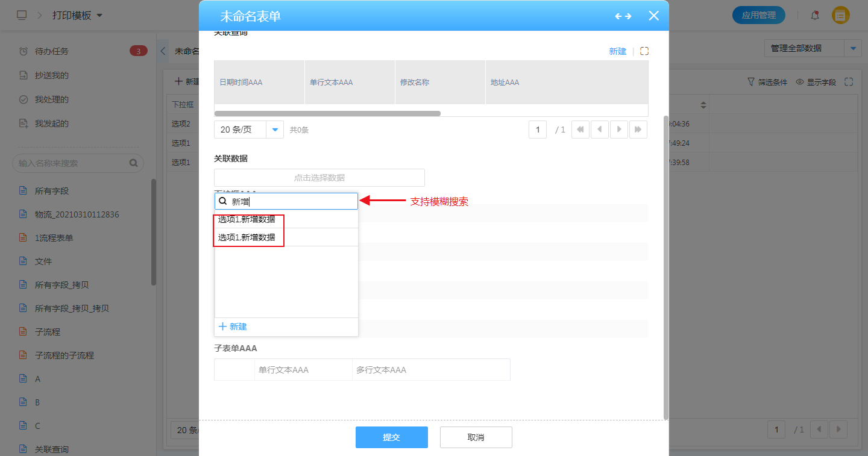This screenshot has width=868, height=456.
Task: Select the first 选项1,新增数据 search result
Action: point(247,220)
